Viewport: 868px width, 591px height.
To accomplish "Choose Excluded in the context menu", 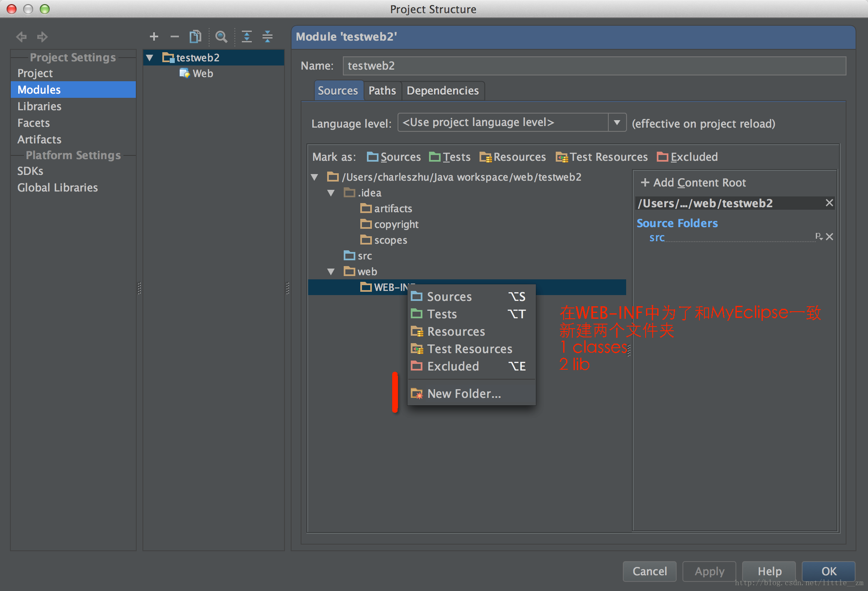I will [x=472, y=366].
